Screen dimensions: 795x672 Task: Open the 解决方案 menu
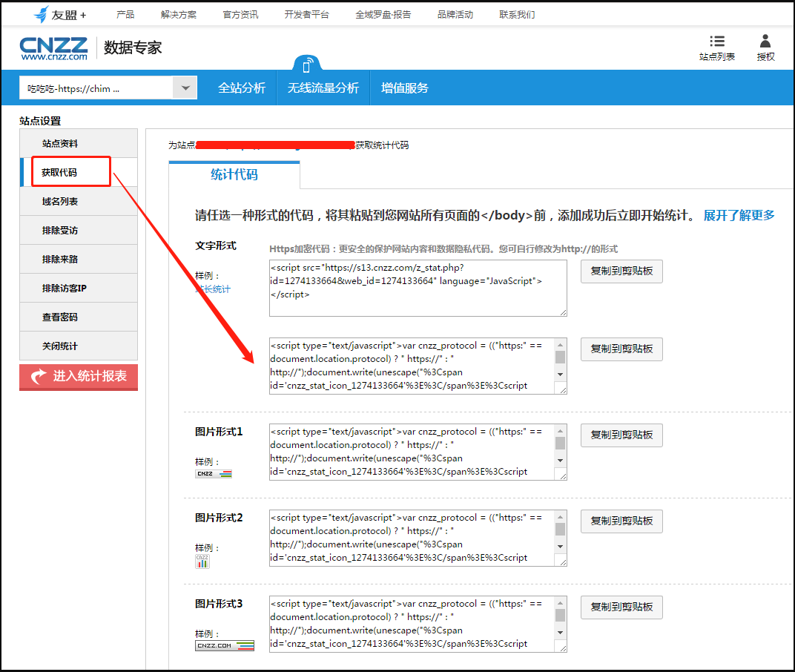179,15
